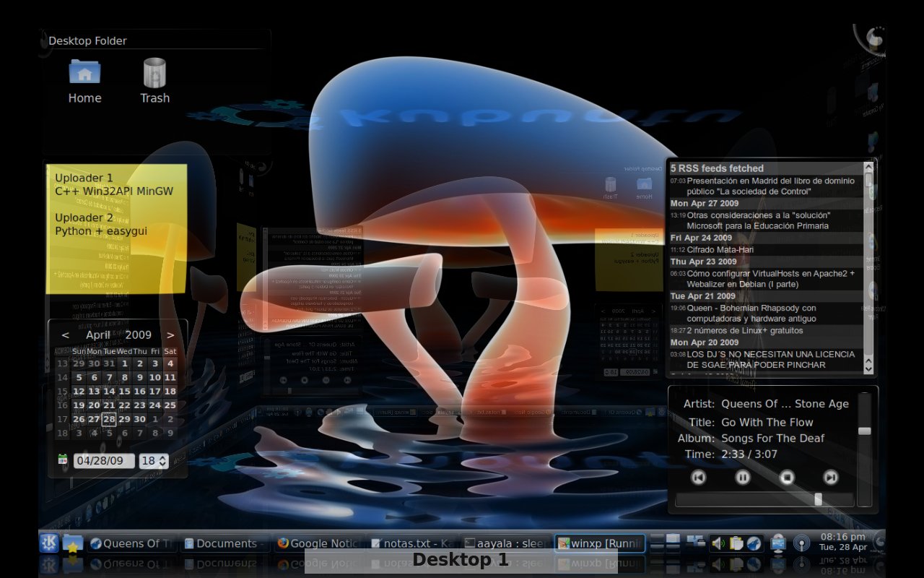Click the monitor display icon in the system tray
The height and width of the screenshot is (578, 924).
coord(778,543)
